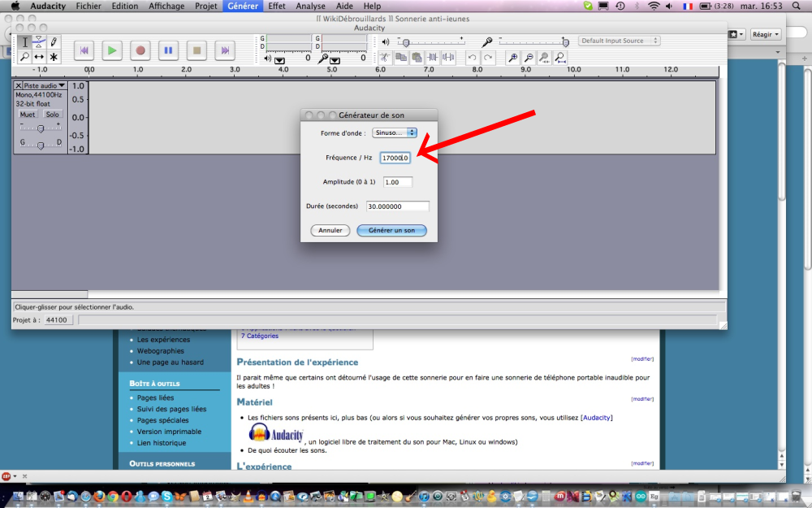Select the Envelope tool in tools palette

pos(38,41)
